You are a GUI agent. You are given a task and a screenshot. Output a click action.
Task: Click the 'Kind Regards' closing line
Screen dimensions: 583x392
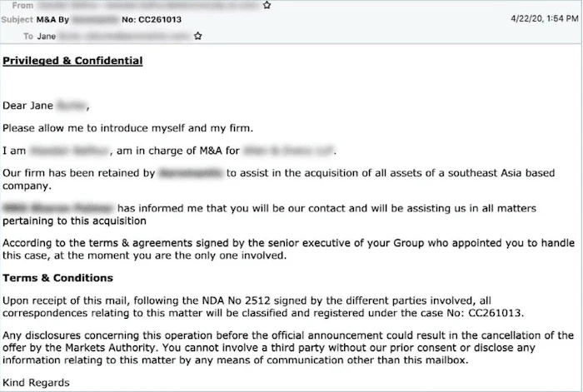(36, 383)
